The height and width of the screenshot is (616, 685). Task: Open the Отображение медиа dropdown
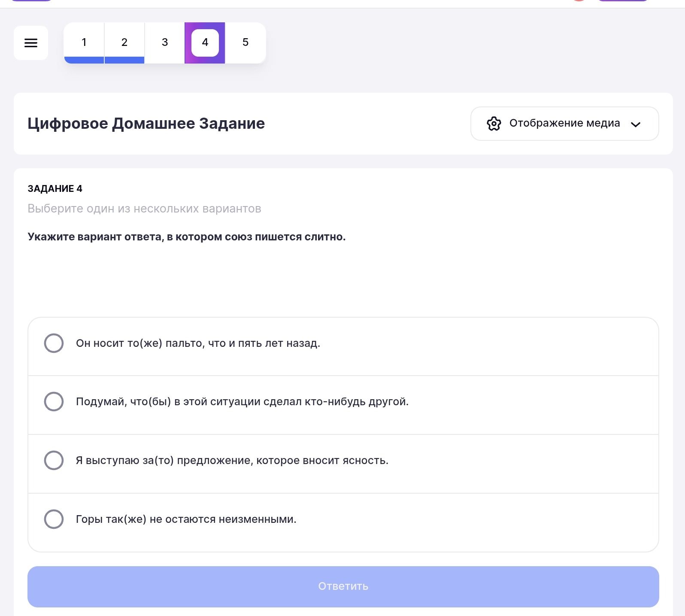tap(565, 124)
